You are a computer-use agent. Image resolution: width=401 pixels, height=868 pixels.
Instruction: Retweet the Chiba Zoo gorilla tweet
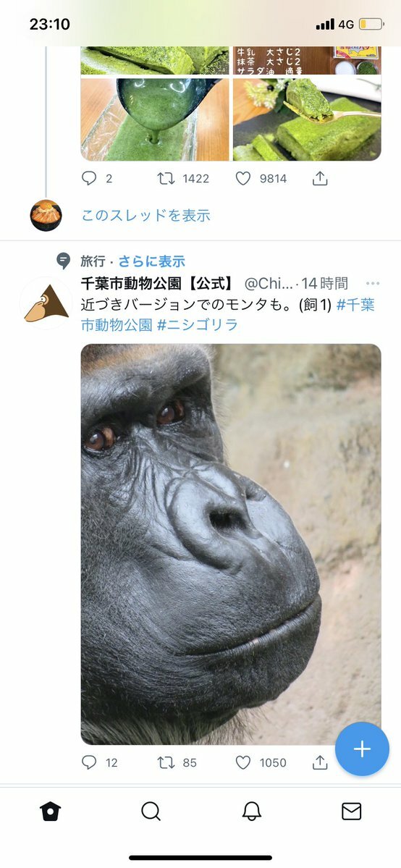[166, 762]
